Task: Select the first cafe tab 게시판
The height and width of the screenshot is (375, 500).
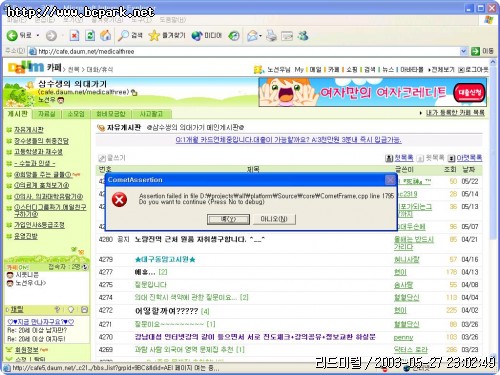Action: pos(18,114)
